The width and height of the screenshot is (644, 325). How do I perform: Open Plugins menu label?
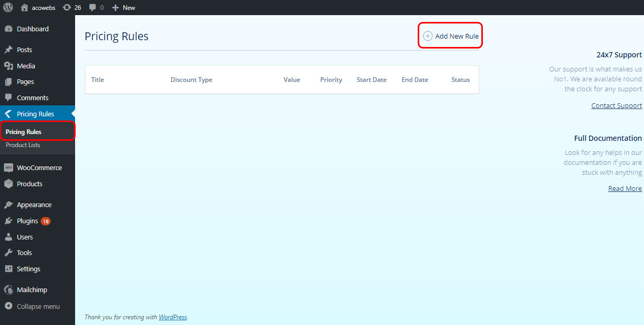[x=27, y=221]
